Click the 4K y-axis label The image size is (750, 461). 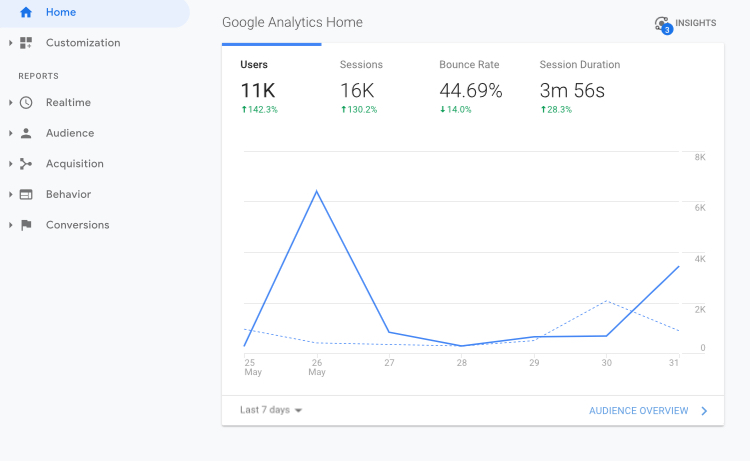coord(700,259)
